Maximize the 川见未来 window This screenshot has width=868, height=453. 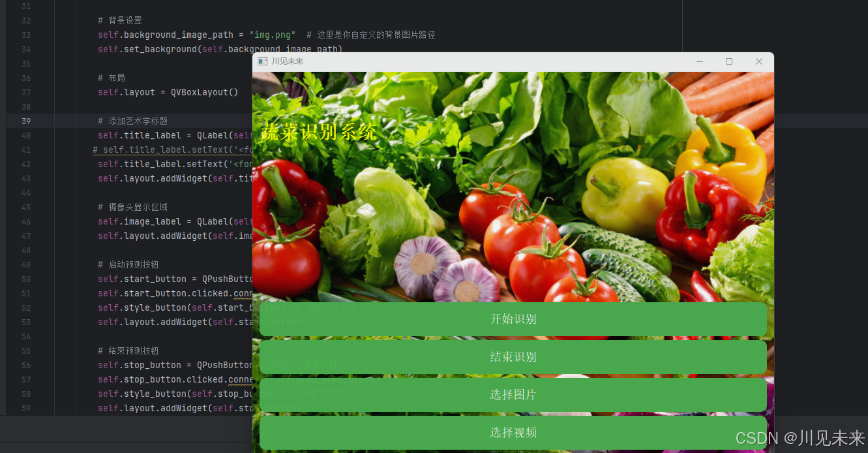click(728, 61)
